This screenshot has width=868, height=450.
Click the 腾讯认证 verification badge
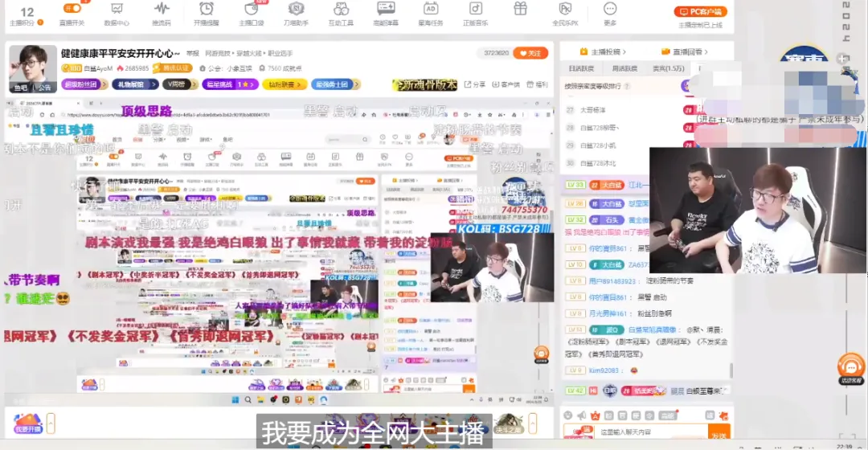(172, 68)
